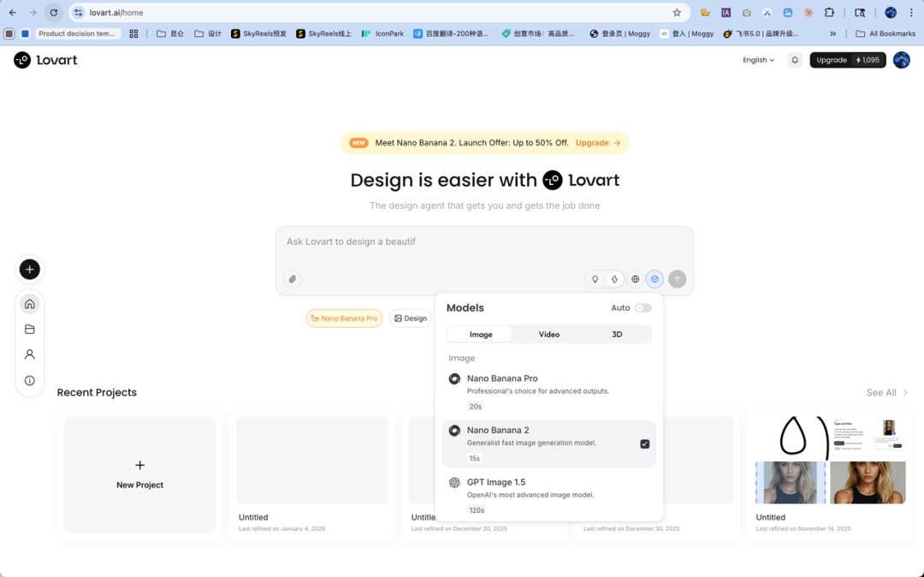Viewport: 924px width, 577px height.
Task: Click the browser forward arrow
Action: click(x=33, y=12)
